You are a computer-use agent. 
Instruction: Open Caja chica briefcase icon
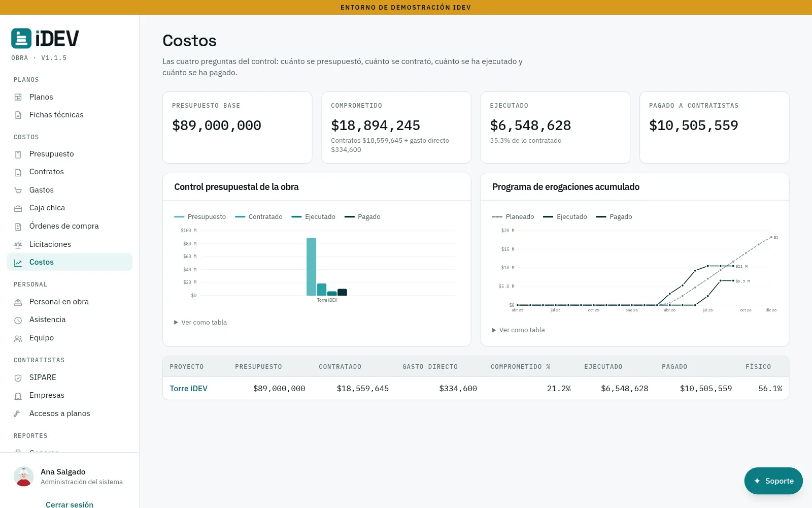(x=18, y=208)
